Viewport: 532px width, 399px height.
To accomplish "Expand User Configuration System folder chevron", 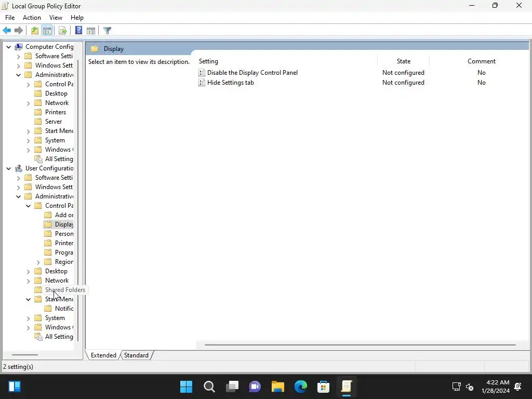I will (x=29, y=318).
